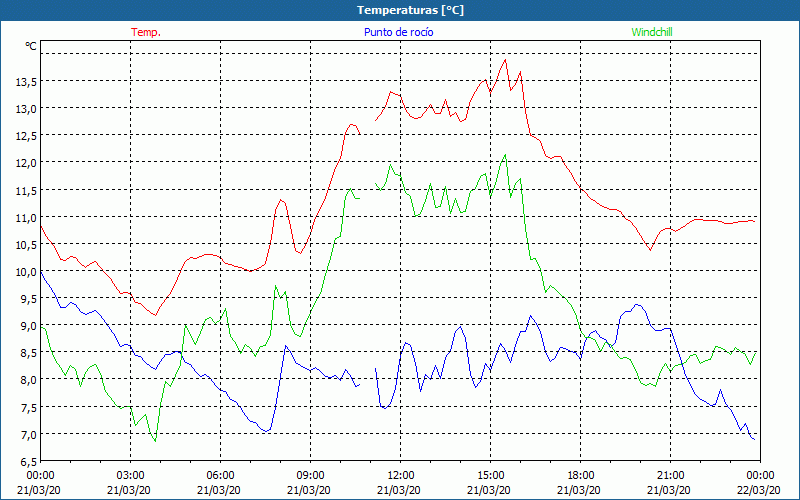Click the "9,0" y-axis value
This screenshot has height=500, width=800.
28,326
